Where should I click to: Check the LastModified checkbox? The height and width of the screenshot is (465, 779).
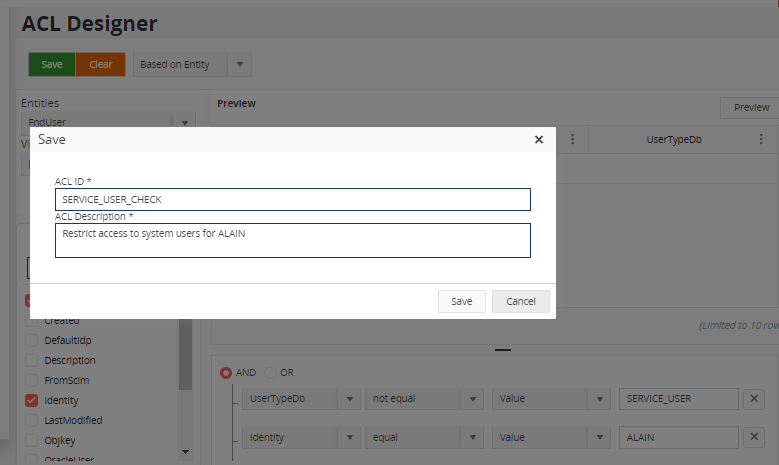(x=31, y=420)
